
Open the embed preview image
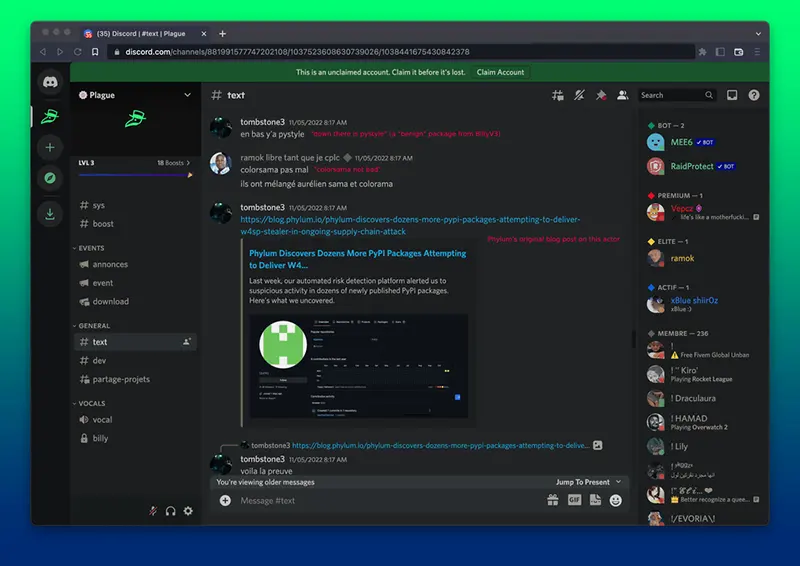point(358,366)
